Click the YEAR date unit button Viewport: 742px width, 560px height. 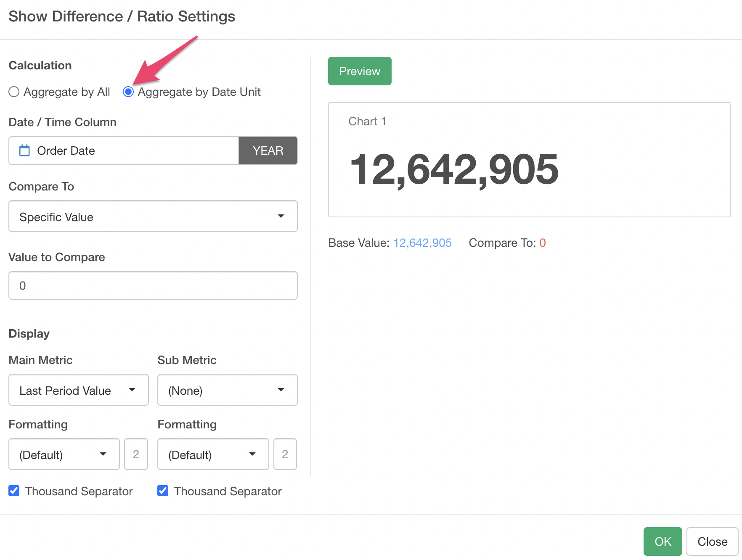(268, 151)
